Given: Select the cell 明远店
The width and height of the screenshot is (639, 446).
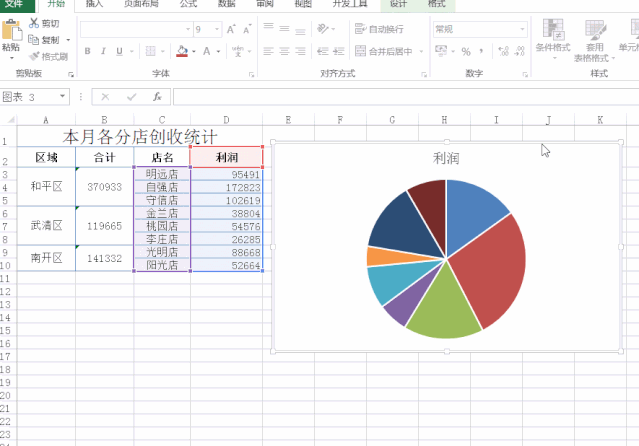Looking at the screenshot, I should point(162,174).
